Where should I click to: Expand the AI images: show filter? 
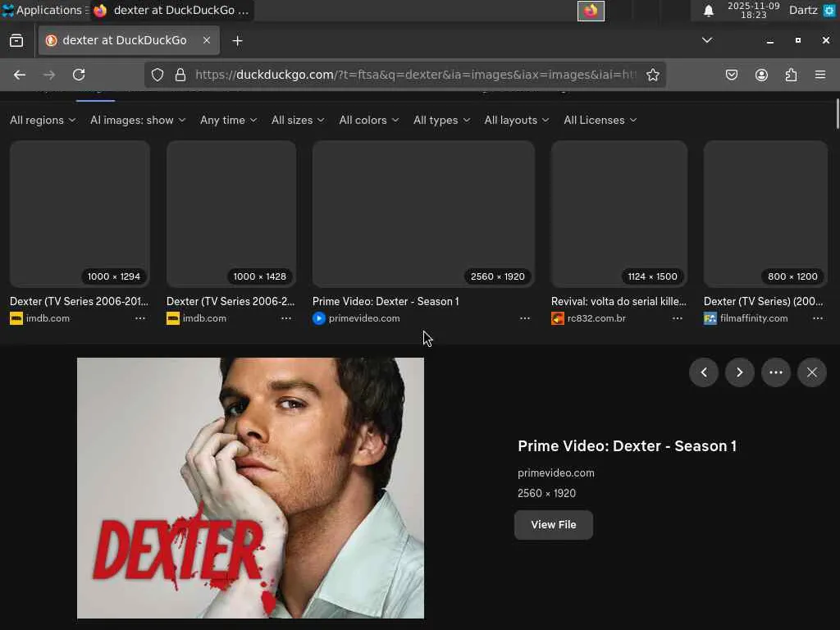pyautogui.click(x=138, y=120)
